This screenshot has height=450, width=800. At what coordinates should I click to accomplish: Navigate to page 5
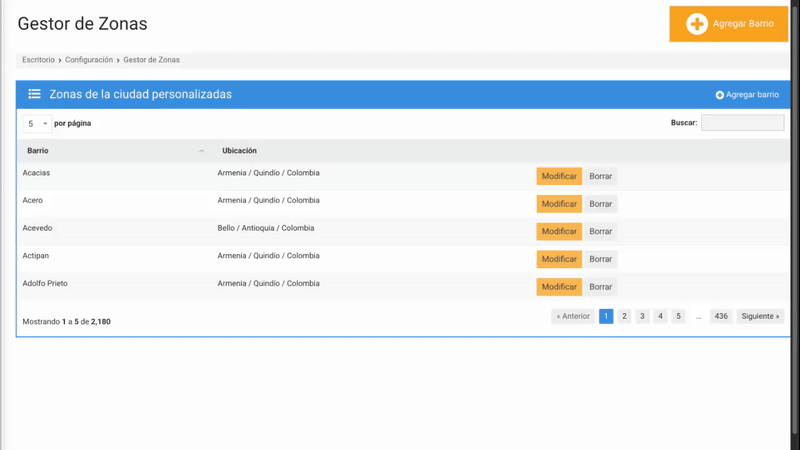[x=679, y=316]
